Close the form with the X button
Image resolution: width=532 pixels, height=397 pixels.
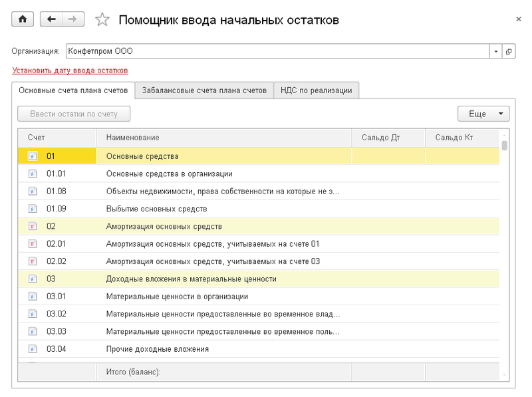tap(519, 19)
